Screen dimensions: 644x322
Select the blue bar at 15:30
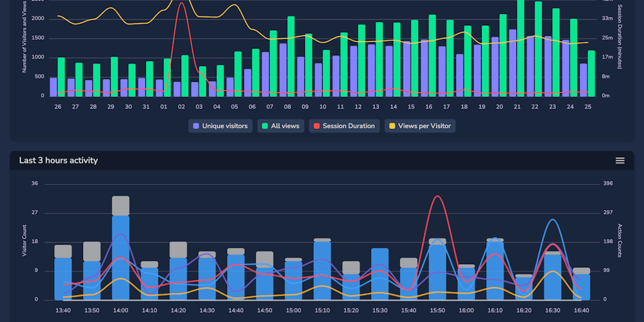tap(380, 274)
